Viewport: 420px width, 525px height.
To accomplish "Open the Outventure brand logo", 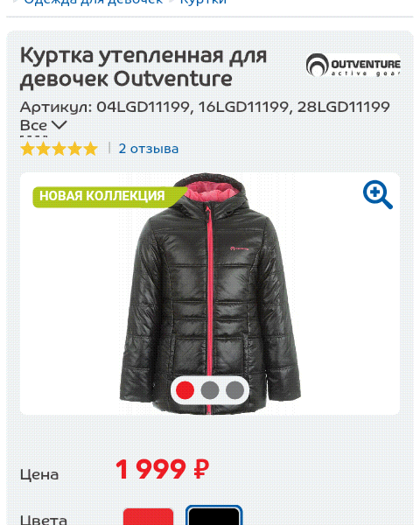I will [x=353, y=65].
